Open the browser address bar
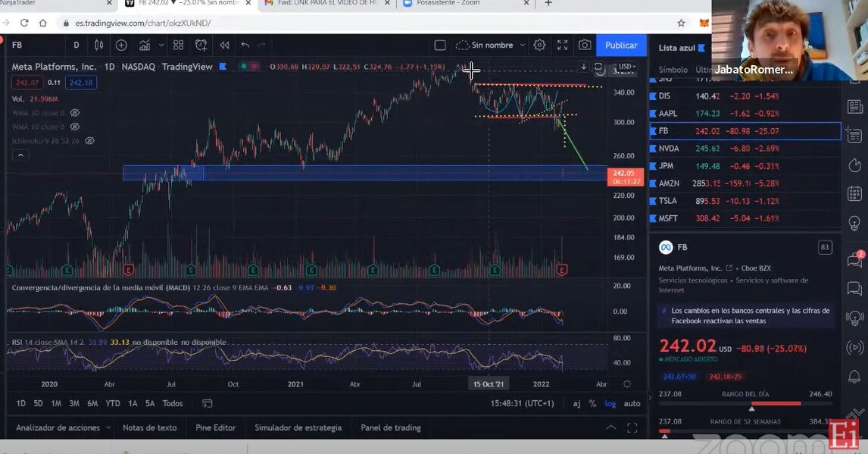This screenshot has height=454, width=868. pyautogui.click(x=365, y=23)
